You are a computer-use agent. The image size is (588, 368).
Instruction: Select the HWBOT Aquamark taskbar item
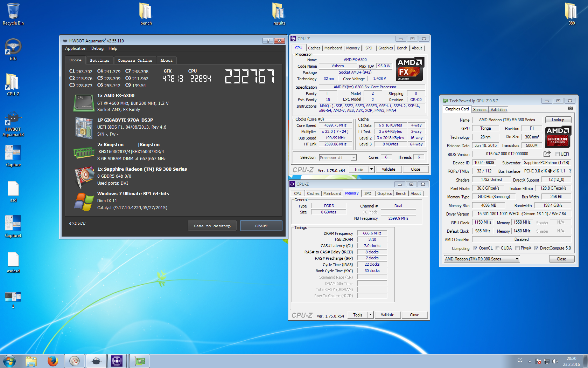(96, 361)
